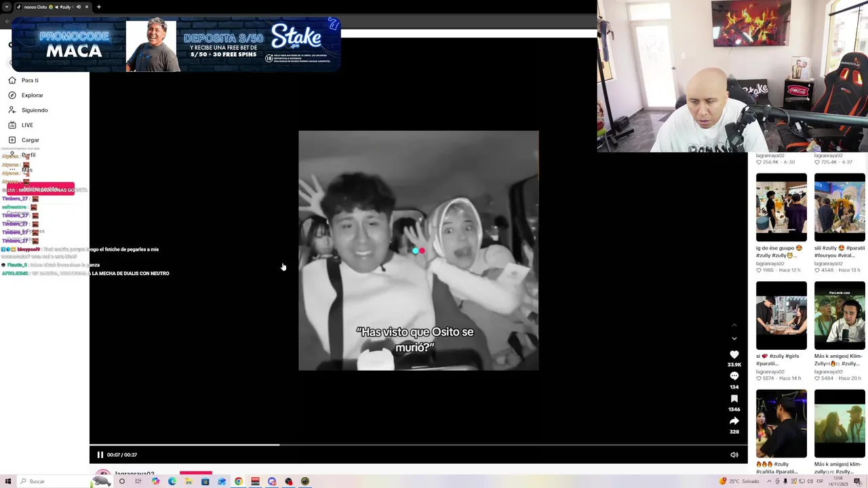Switch ESP keyboard language
The height and width of the screenshot is (488, 868).
pos(820,481)
